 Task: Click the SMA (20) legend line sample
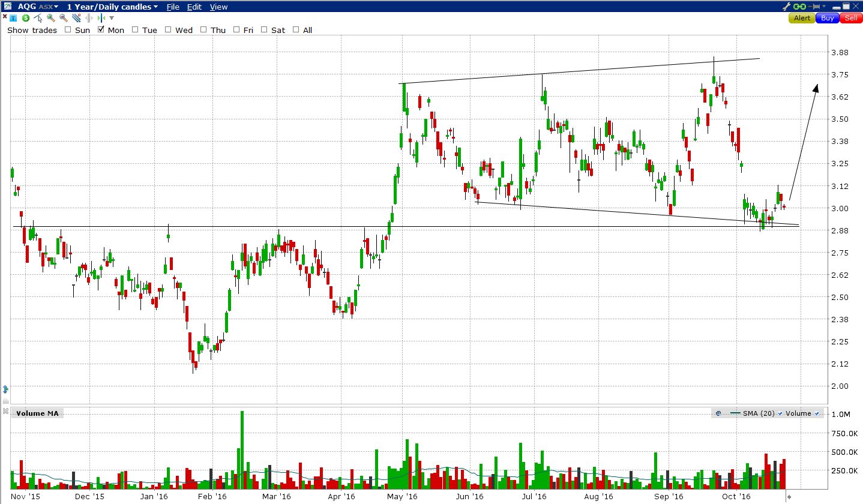[735, 413]
